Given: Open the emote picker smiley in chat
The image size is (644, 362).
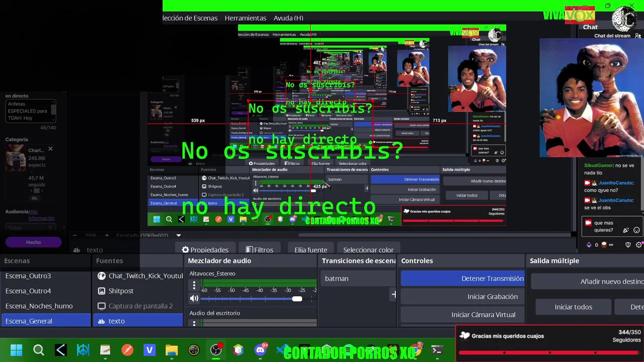Looking at the screenshot, I should [636, 230].
